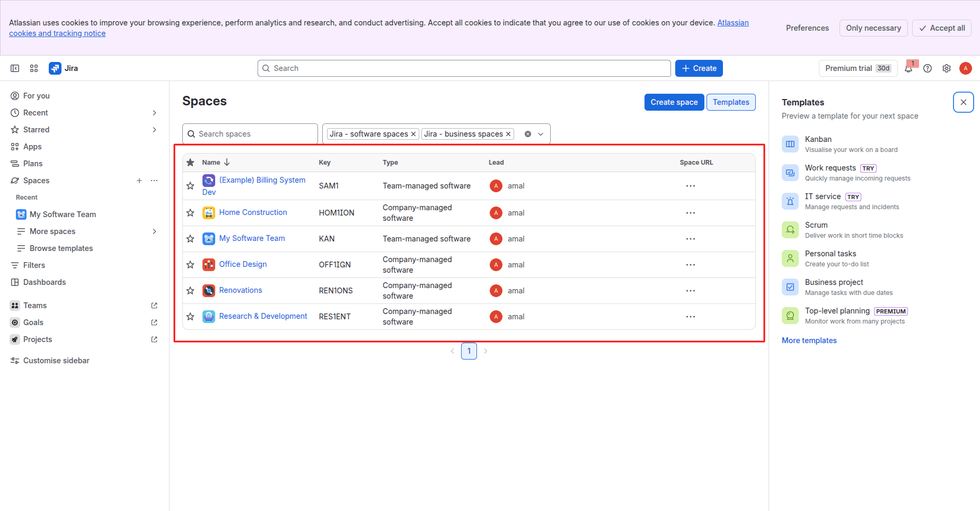
Task: Expand the Recent menu chevron
Action: (x=154, y=113)
